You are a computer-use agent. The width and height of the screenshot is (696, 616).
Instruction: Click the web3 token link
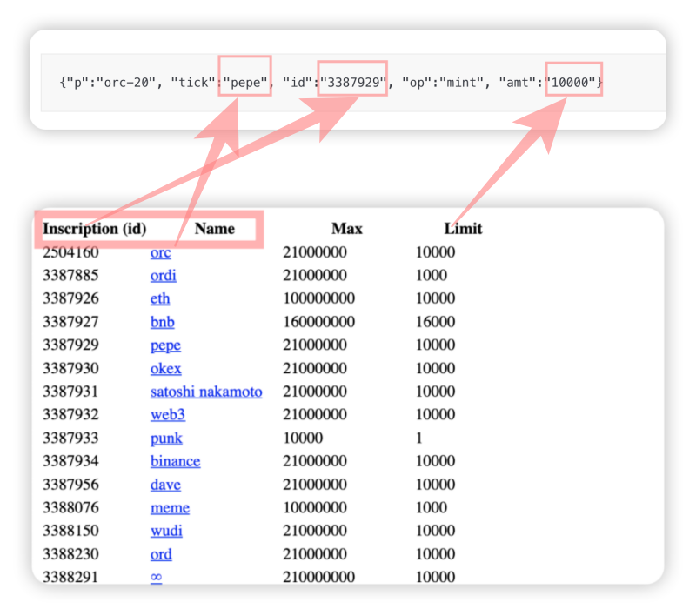coord(167,414)
